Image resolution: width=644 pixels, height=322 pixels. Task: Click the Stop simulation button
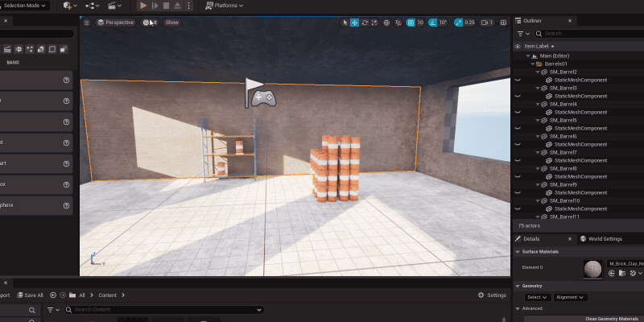[x=166, y=6]
